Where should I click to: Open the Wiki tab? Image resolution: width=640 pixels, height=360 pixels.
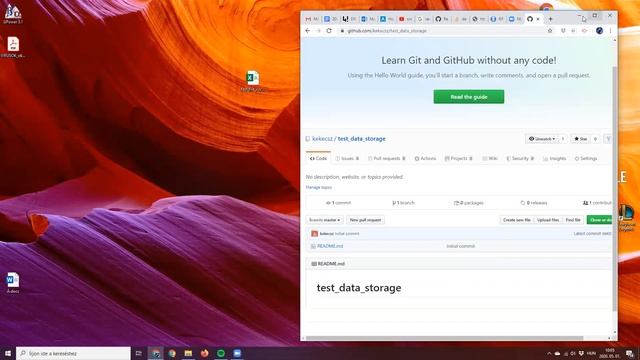click(x=490, y=158)
